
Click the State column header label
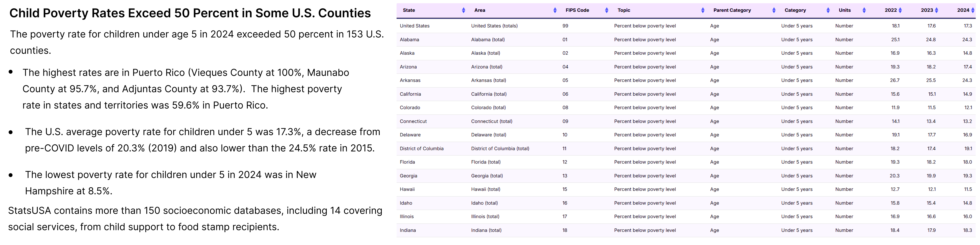409,10
